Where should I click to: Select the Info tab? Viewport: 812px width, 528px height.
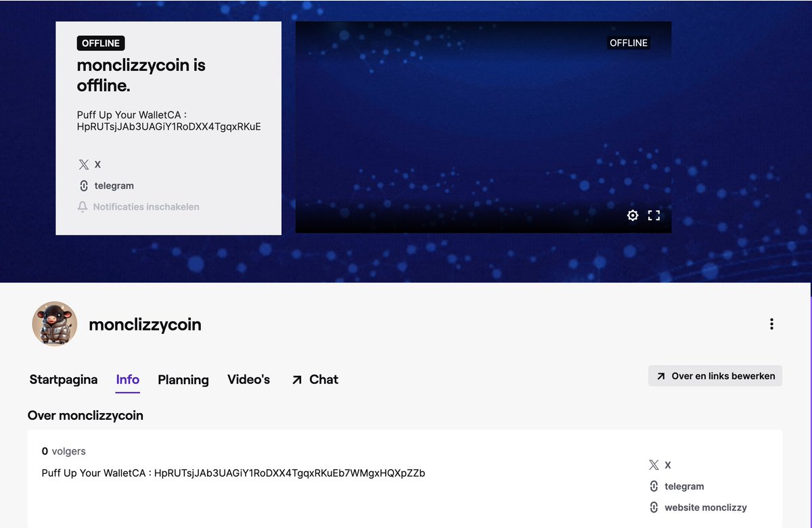[x=128, y=380]
